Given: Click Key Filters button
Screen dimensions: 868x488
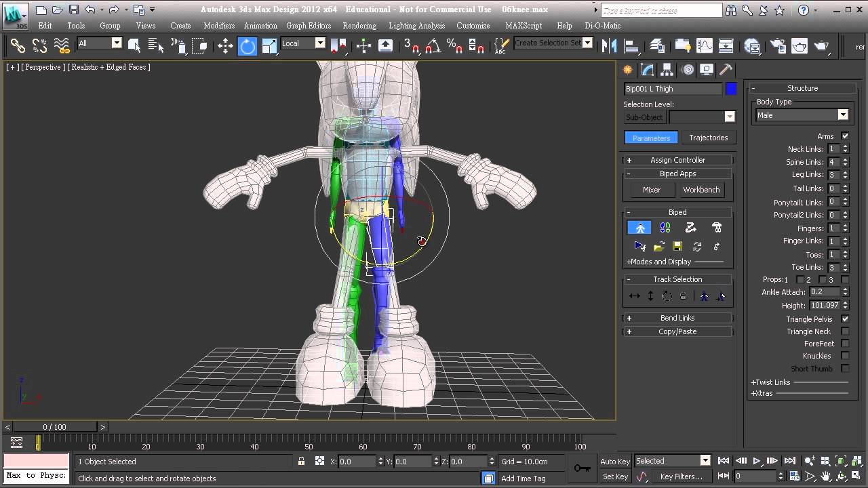Looking at the screenshot, I should click(x=682, y=476).
